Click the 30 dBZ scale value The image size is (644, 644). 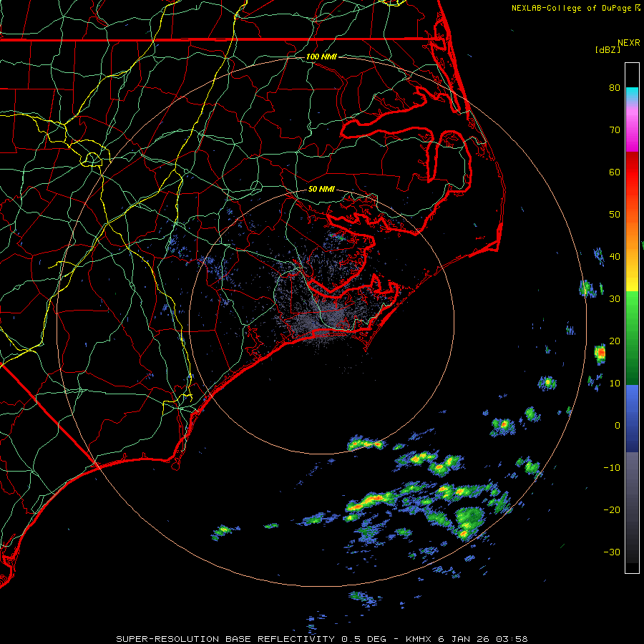(615, 298)
